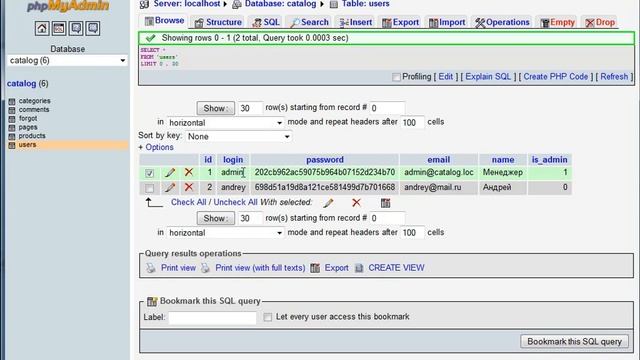
Task: Focus the bookmark Label input field
Action: [213, 318]
